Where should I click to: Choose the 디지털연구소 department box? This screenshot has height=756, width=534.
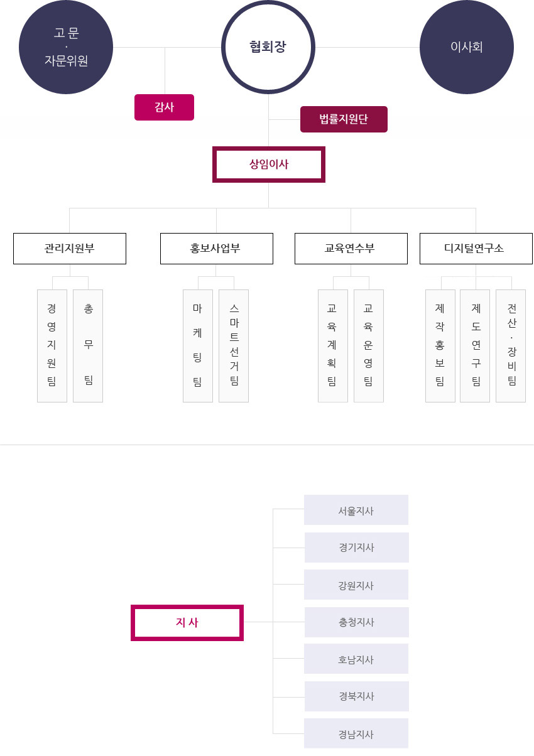(476, 249)
